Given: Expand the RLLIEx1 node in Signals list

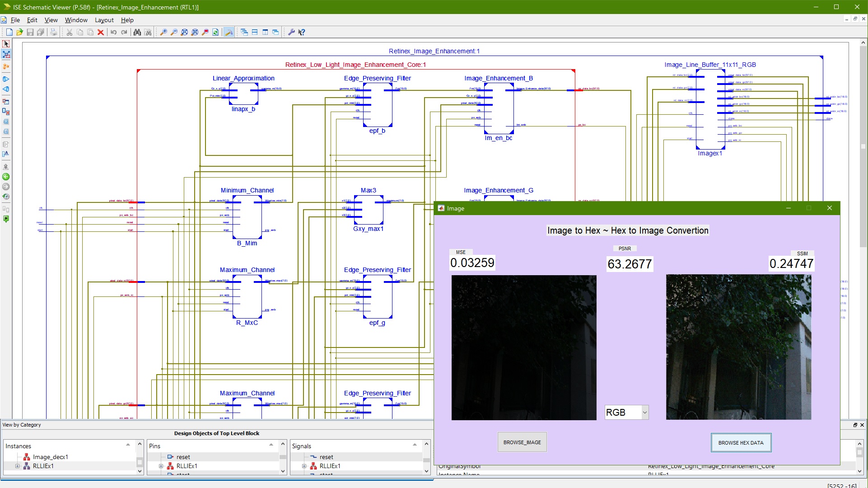Looking at the screenshot, I should coord(304,466).
